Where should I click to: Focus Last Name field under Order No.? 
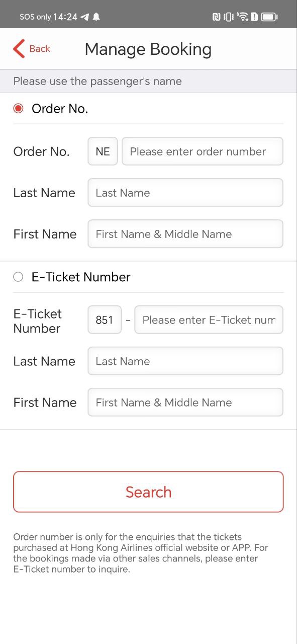[185, 193]
